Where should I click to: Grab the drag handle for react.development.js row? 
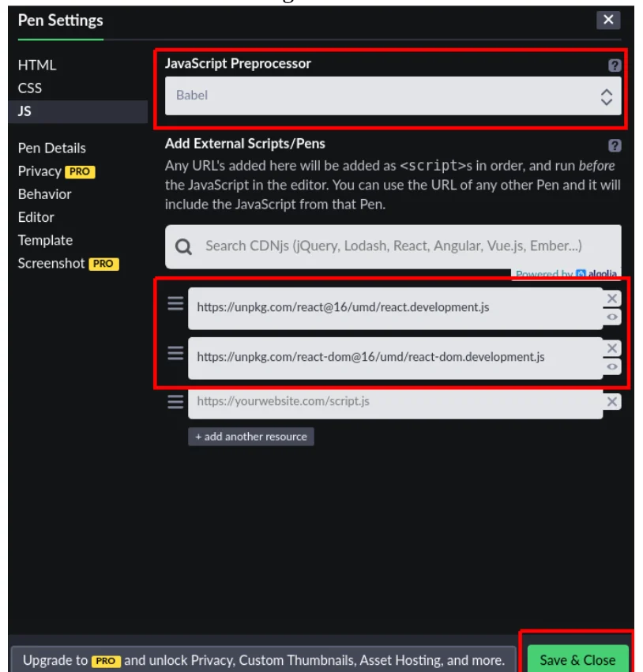point(175,303)
